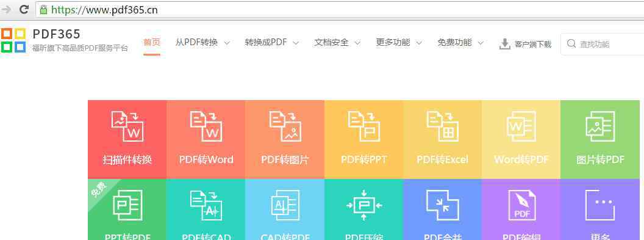Click the 查找功能 search field

point(602,44)
